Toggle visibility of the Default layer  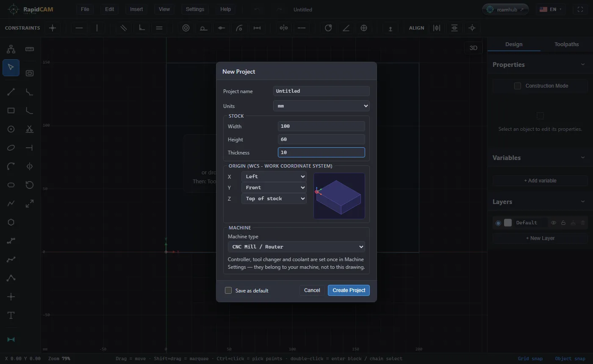(554, 223)
